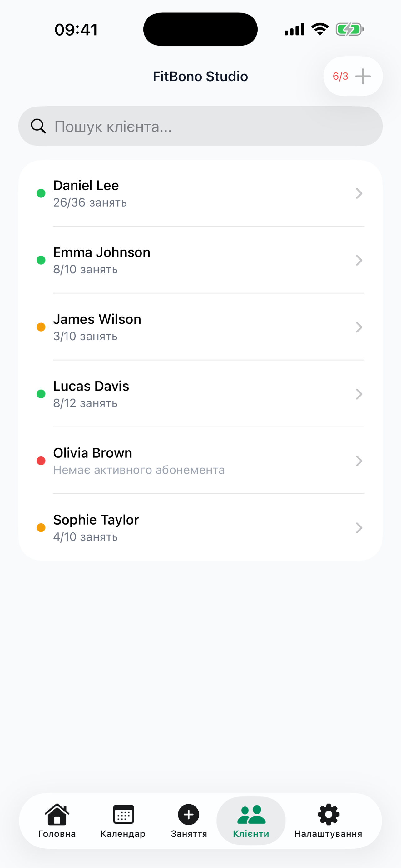The image size is (401, 868).
Task: Select the Клієнти people icon
Action: (x=251, y=815)
